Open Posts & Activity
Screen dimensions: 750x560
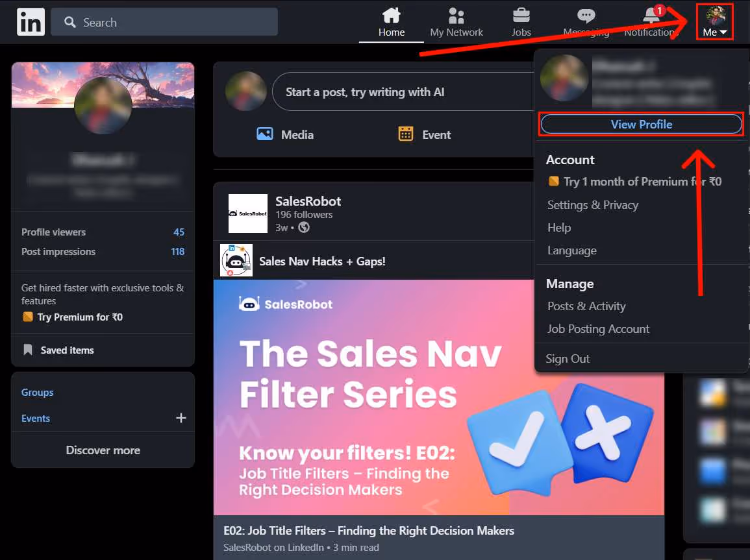(586, 306)
